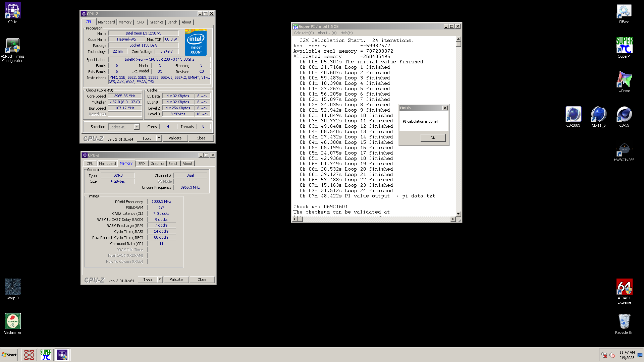Click Close button in upper CPU-Z
Screen dimensions: 644x362
point(201,138)
